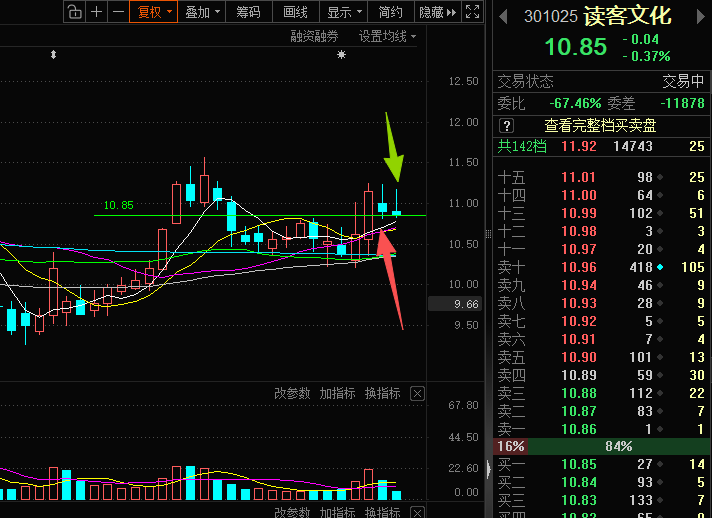This screenshot has height=518, width=712.
Task: Click stock code 301025
Action: pos(551,17)
